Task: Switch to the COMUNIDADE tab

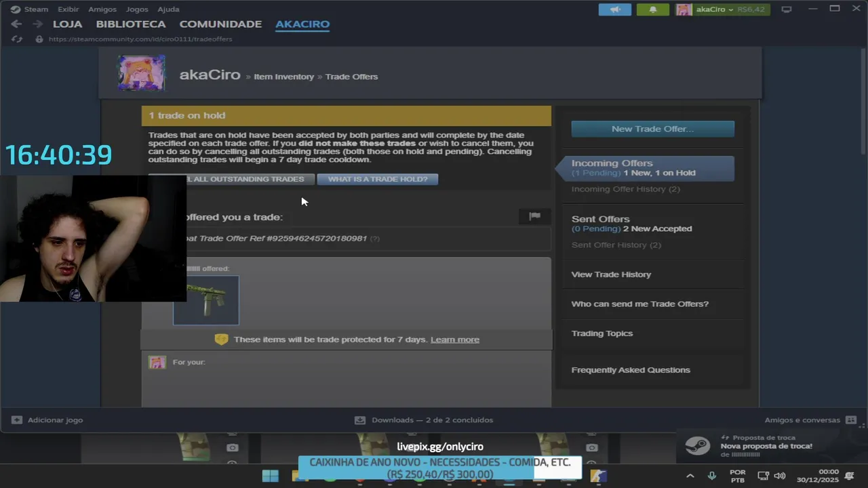Action: click(x=220, y=24)
